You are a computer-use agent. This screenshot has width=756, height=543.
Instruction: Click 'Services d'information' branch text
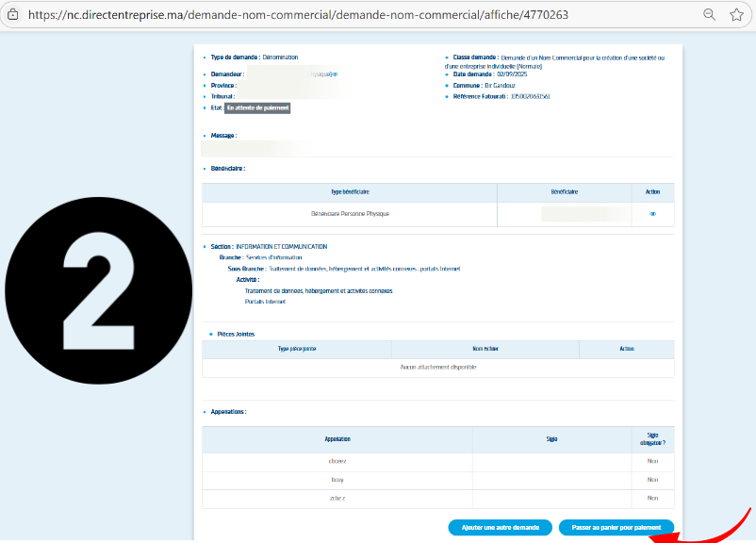[274, 257]
